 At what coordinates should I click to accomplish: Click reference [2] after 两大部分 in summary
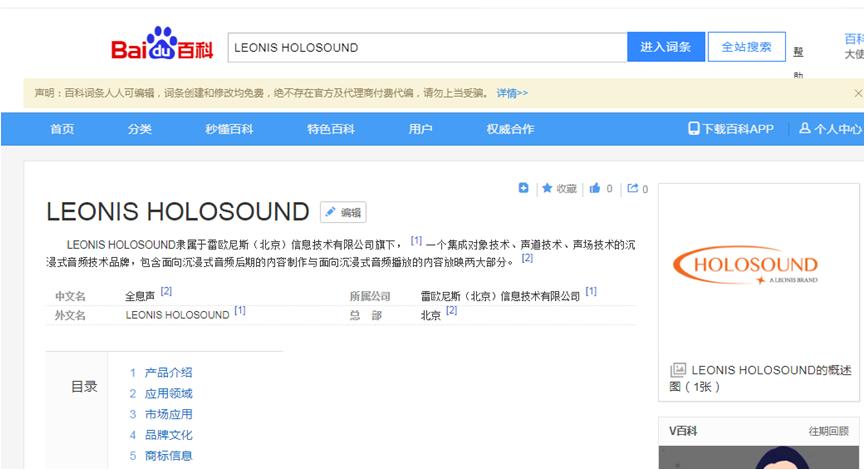(527, 258)
